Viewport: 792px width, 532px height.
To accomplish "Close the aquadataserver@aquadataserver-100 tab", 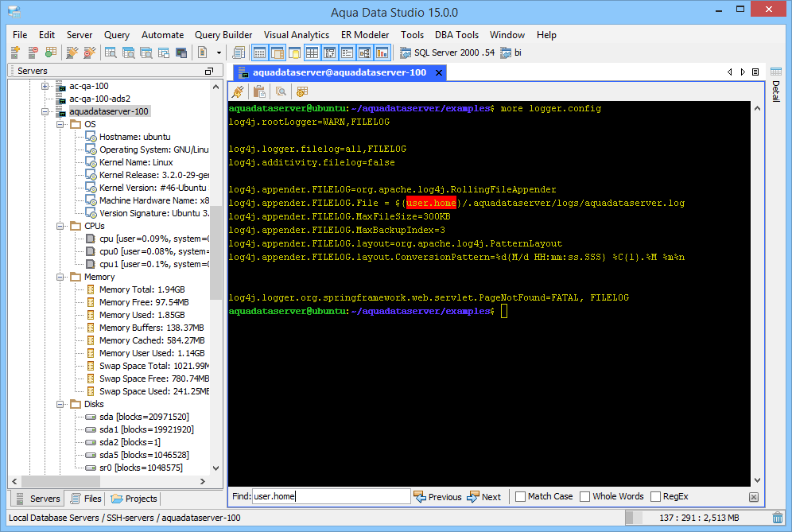I will (x=439, y=72).
